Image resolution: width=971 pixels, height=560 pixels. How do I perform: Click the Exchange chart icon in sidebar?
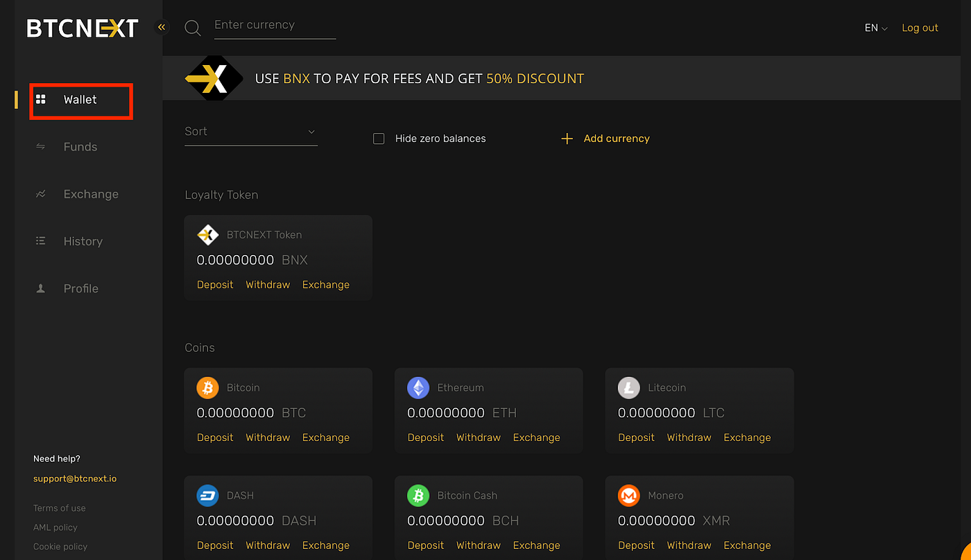coord(40,194)
